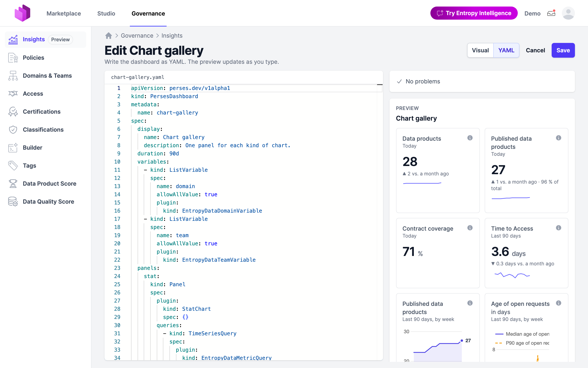Click the Entropy cube logo
Image resolution: width=588 pixels, height=368 pixels.
pos(22,13)
